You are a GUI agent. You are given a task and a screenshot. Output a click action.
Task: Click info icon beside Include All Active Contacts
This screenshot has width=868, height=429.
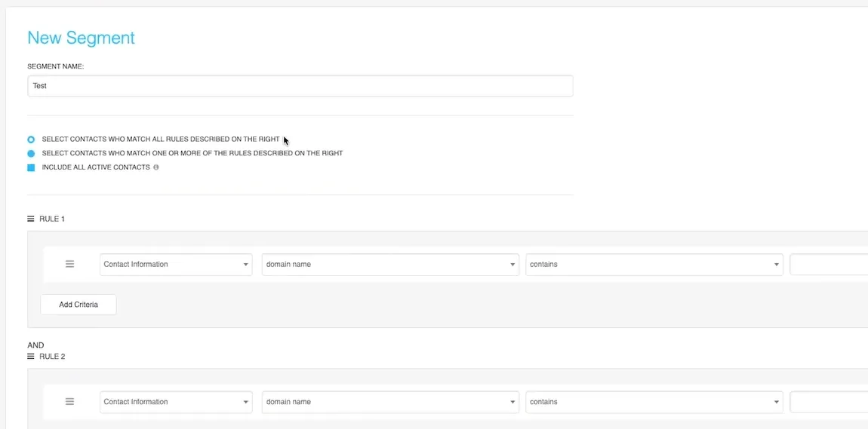click(x=156, y=167)
